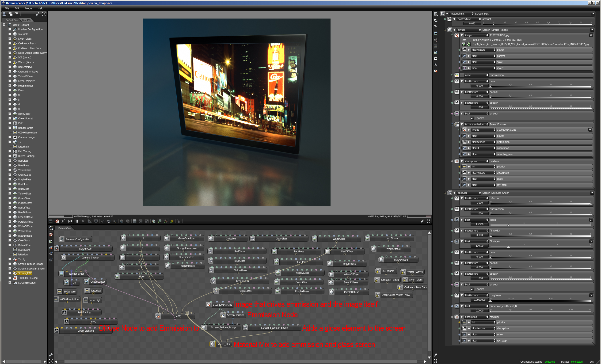Switch to the Live DB tab
The height and width of the screenshot is (364, 601).
click(26, 20)
